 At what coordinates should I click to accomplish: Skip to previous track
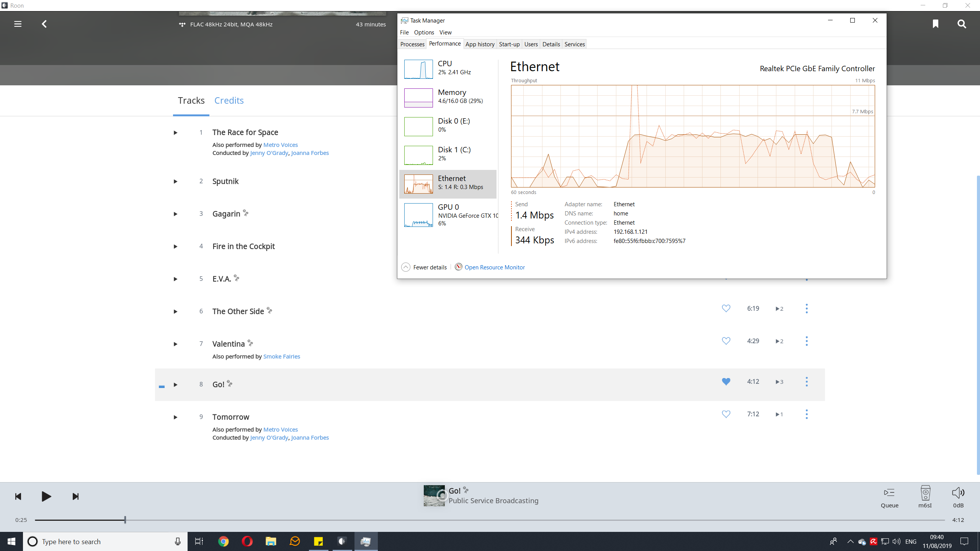pyautogui.click(x=18, y=496)
